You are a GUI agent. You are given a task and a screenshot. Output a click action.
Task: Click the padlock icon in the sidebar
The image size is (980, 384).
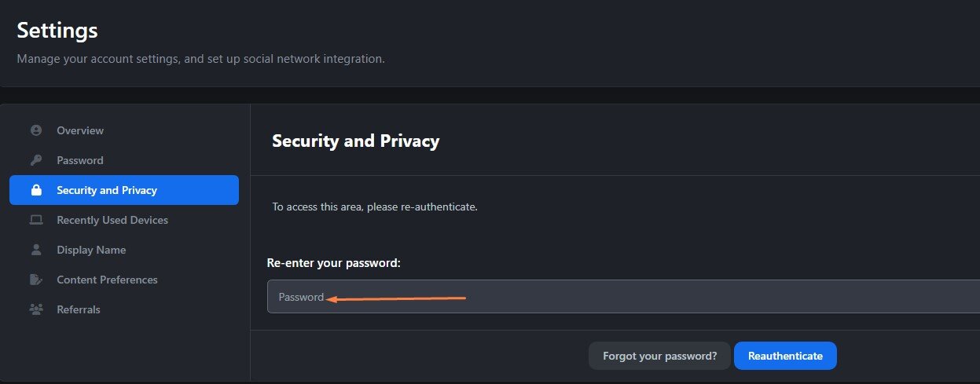(x=35, y=190)
